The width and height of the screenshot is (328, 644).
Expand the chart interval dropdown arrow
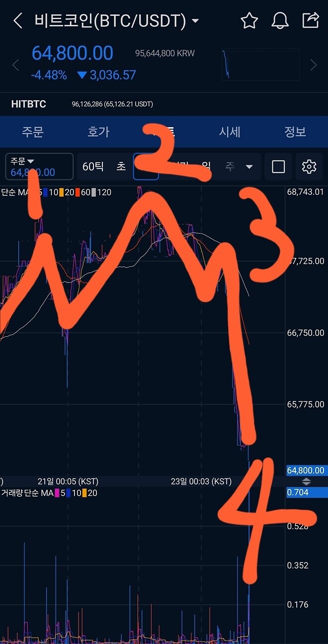tap(249, 166)
